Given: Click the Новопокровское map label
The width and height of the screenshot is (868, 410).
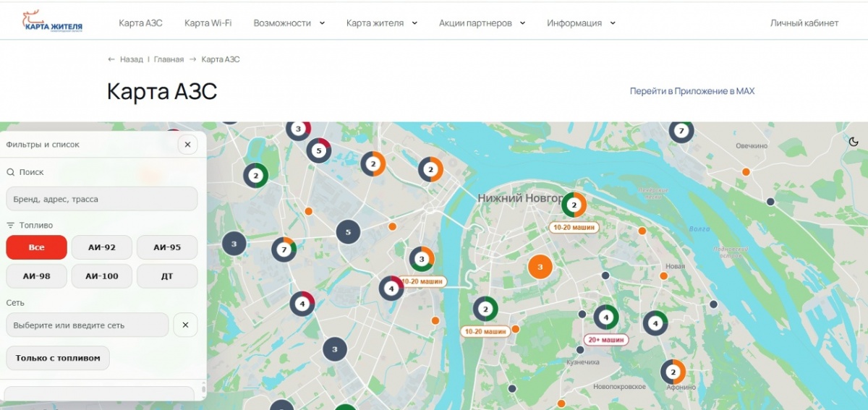Looking at the screenshot, I should pyautogui.click(x=618, y=387).
